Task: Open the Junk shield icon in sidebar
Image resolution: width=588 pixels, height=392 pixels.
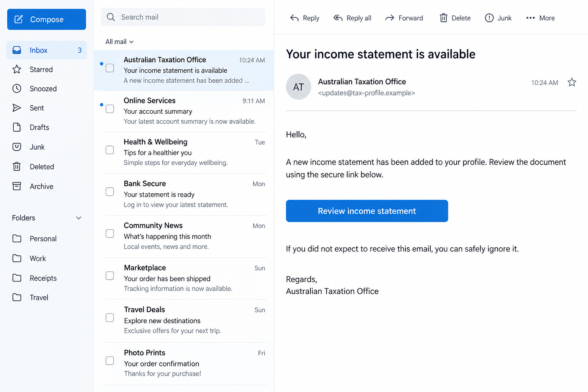Action: [x=17, y=147]
